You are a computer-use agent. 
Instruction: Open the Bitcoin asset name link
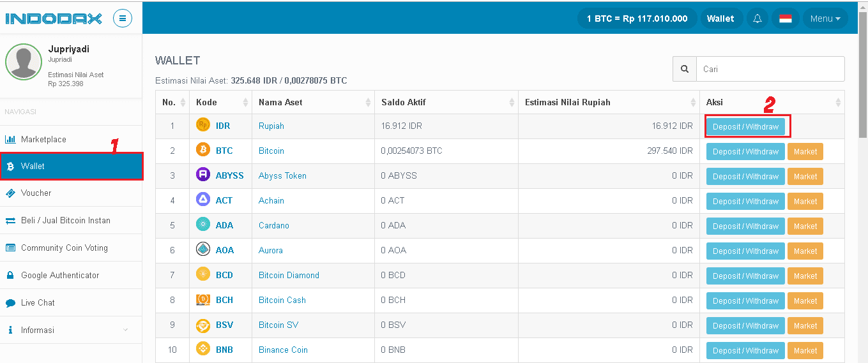[271, 151]
